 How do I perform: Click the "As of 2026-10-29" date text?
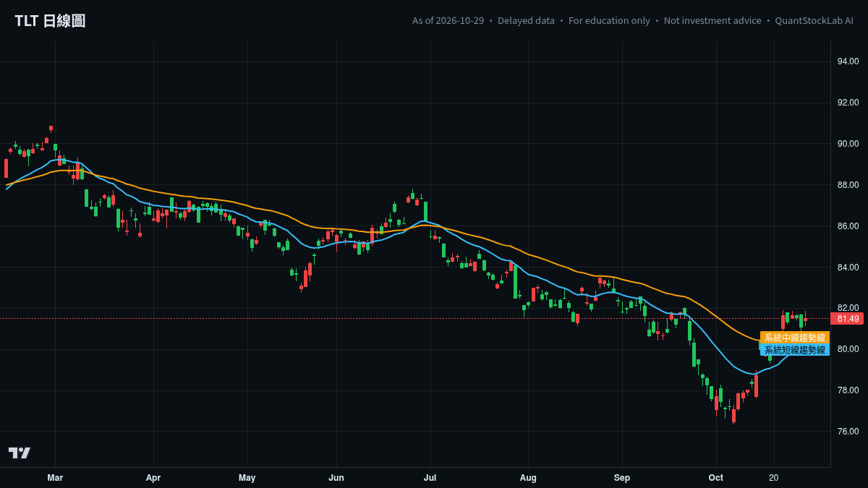point(448,21)
